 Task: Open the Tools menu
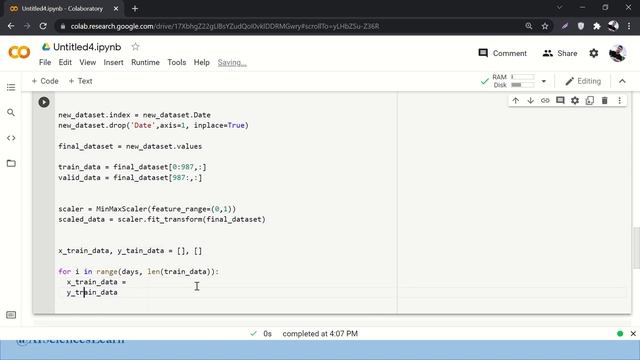click(x=177, y=62)
